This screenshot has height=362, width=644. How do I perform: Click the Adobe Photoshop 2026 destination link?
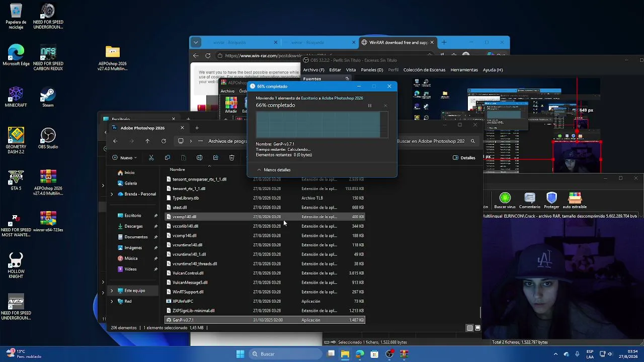click(342, 98)
